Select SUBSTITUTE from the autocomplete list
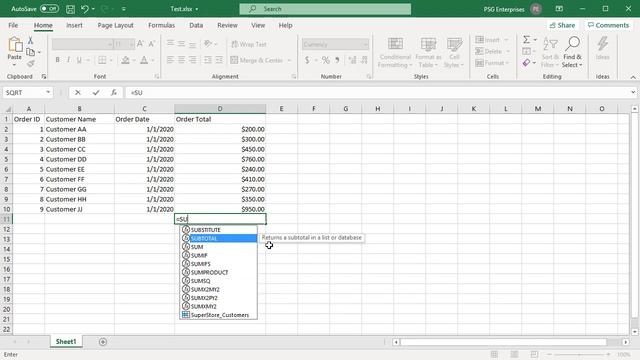The width and height of the screenshot is (640, 360). pos(218,230)
